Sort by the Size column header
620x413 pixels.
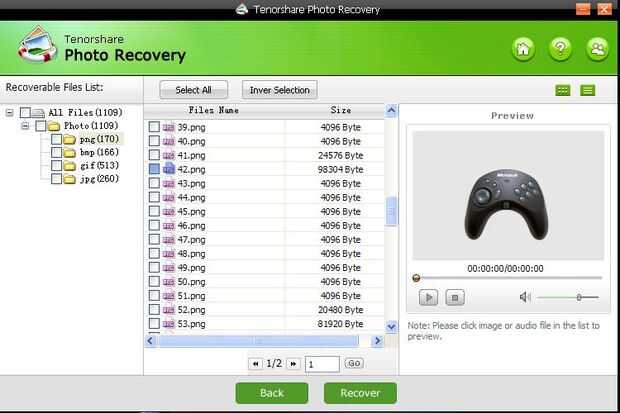[340, 110]
